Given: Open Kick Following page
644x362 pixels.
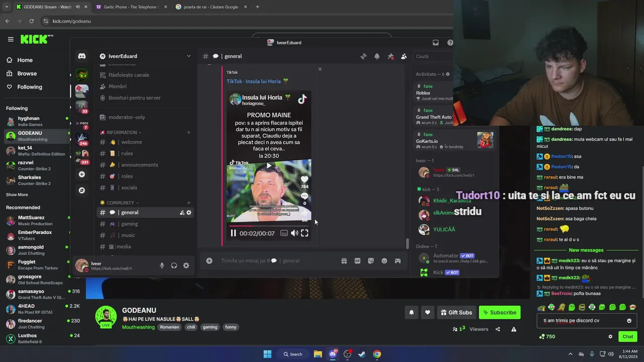Looking at the screenshot, I should tap(25, 87).
